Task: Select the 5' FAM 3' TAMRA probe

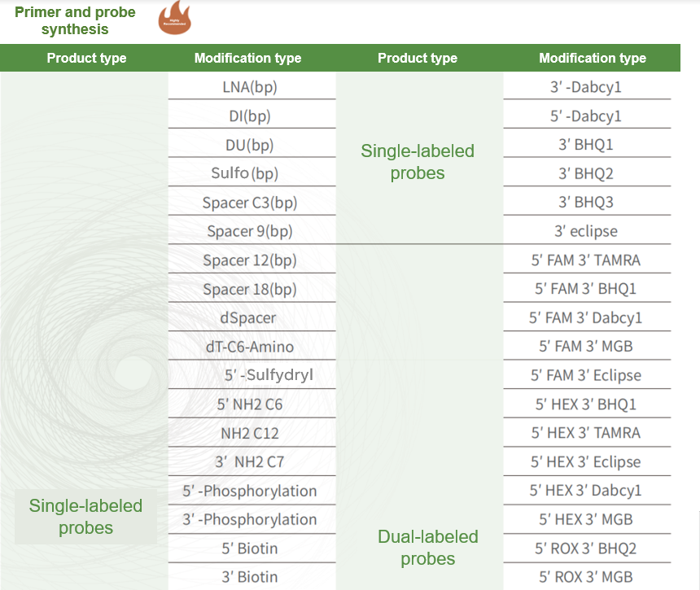Action: [x=587, y=260]
